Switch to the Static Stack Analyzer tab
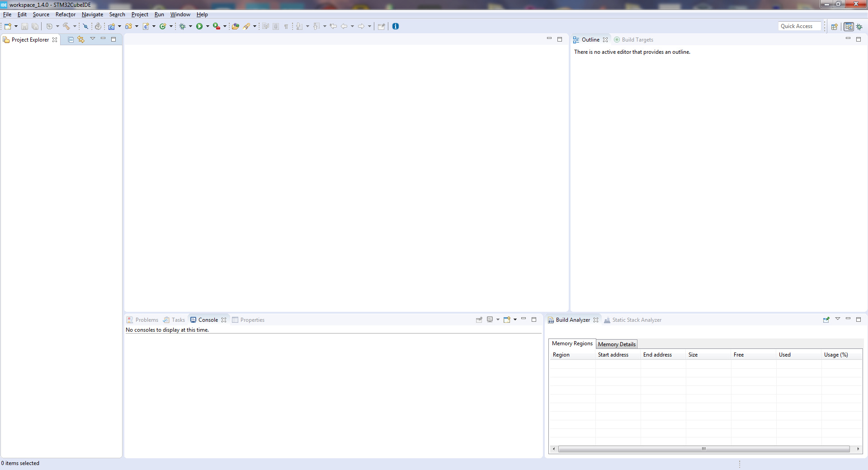This screenshot has height=470, width=868. click(x=637, y=320)
